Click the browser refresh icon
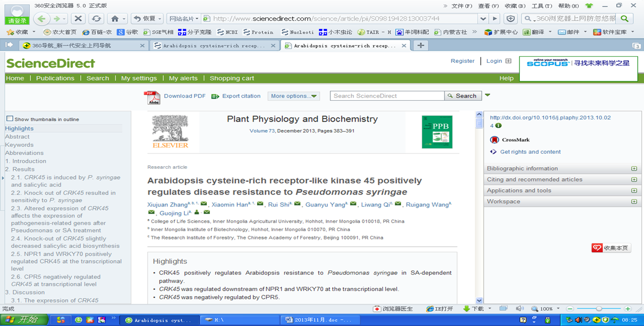The height and width of the screenshot is (326, 644). coord(96,18)
